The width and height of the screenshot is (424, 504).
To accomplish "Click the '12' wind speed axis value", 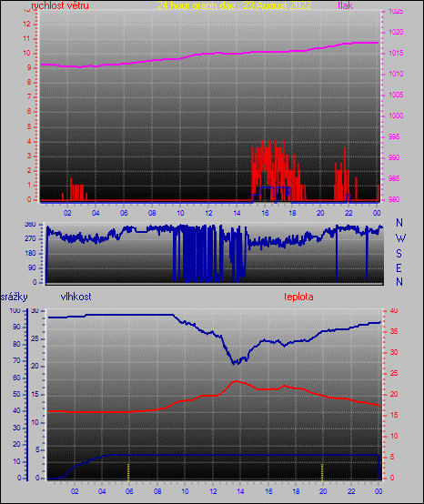I will (x=26, y=24).
